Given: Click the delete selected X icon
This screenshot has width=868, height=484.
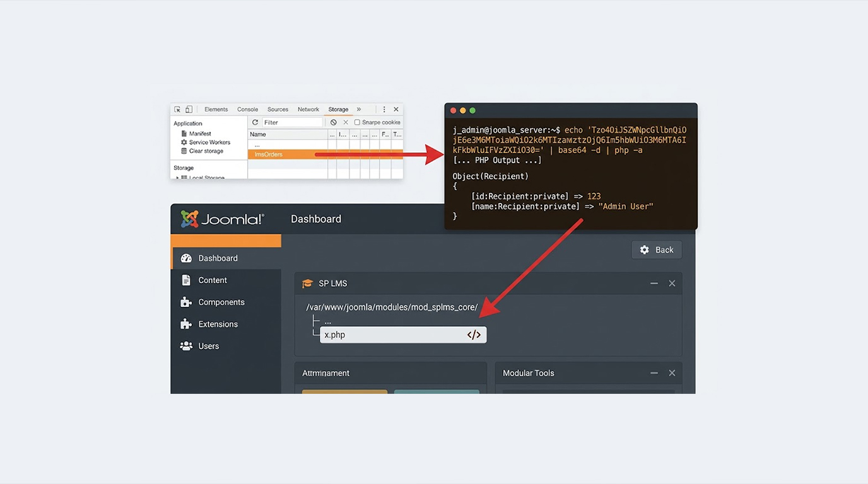Looking at the screenshot, I should click(x=346, y=122).
